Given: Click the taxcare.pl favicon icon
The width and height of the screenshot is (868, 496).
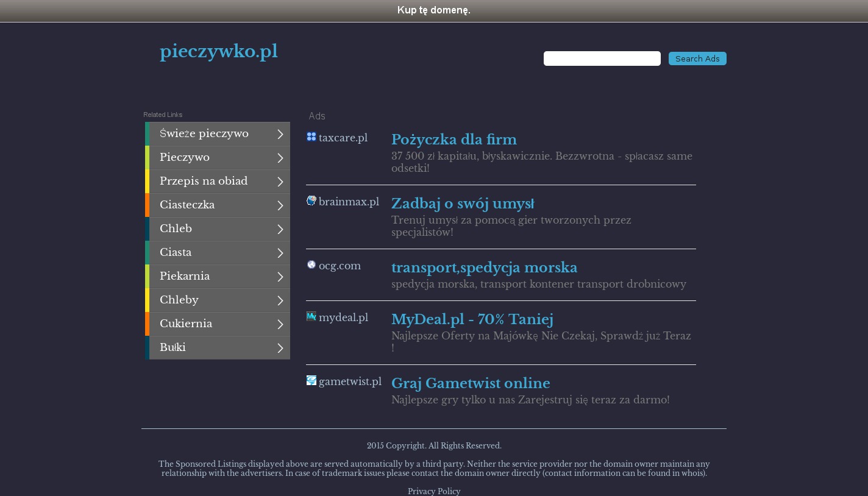Looking at the screenshot, I should click(x=311, y=137).
